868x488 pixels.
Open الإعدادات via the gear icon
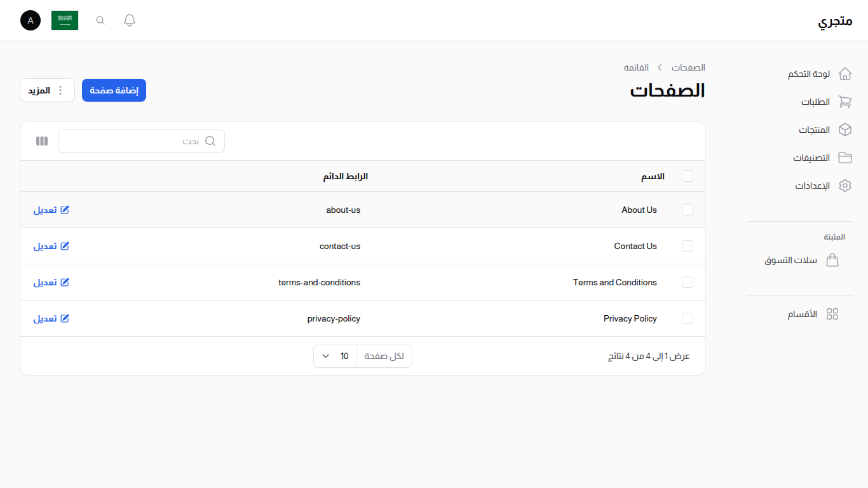845,185
